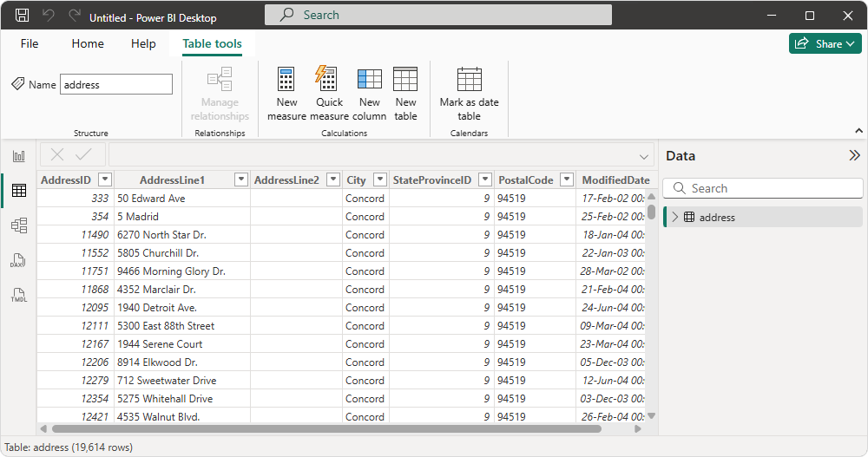Click New column icon
The image size is (868, 457).
tap(369, 79)
